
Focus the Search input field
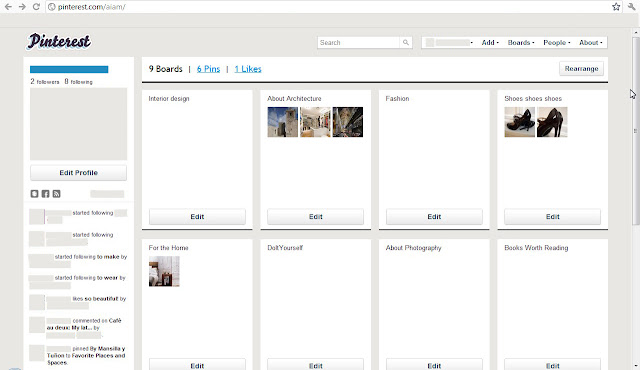tap(359, 42)
